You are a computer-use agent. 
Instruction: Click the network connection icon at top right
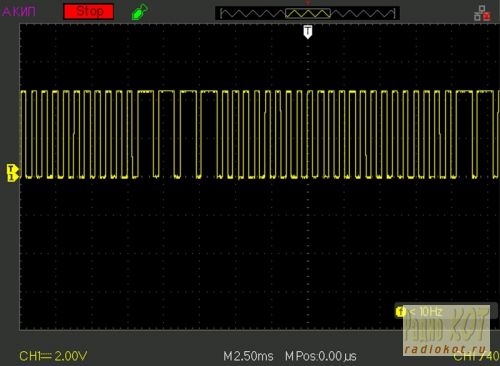coord(482,13)
